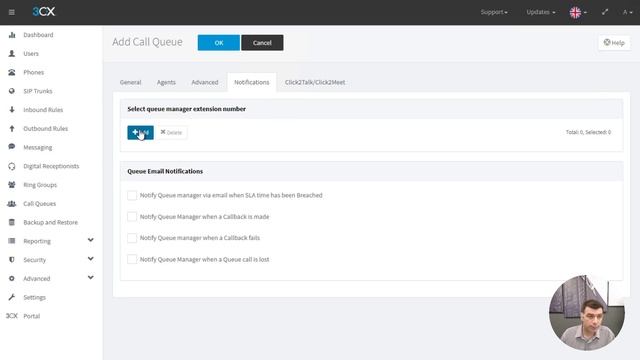Navigate to SIP Trunks
Viewport: 640px width, 360px height.
(x=38, y=91)
